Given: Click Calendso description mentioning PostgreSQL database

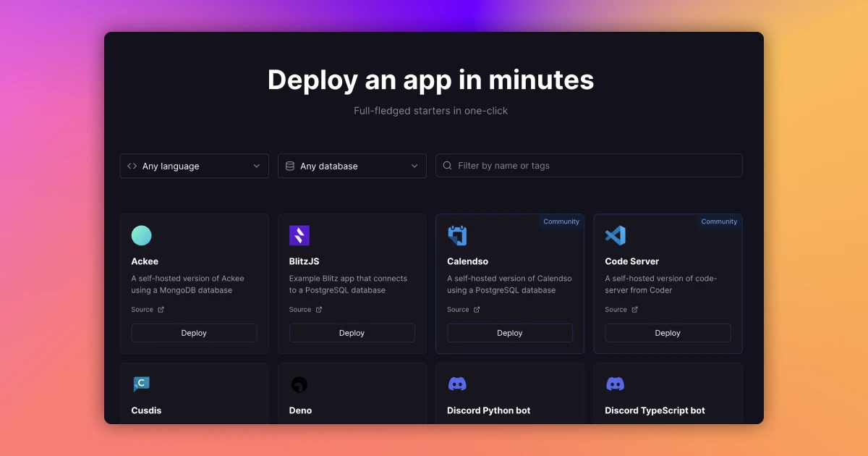Looking at the screenshot, I should tap(510, 284).
